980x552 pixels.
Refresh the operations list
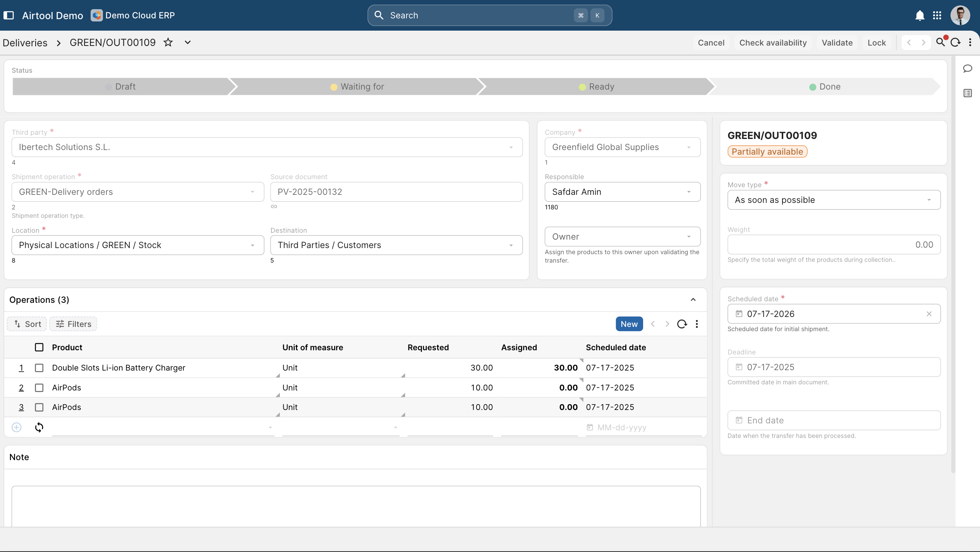coord(682,324)
